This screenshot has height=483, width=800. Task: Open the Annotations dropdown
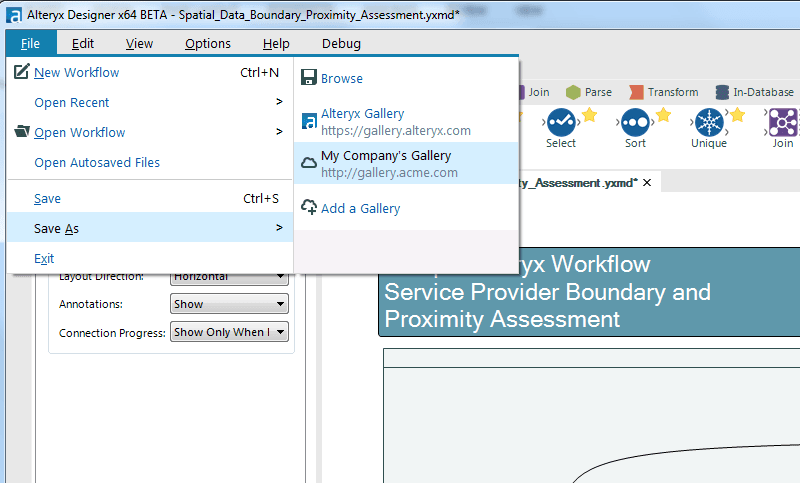pyautogui.click(x=229, y=303)
